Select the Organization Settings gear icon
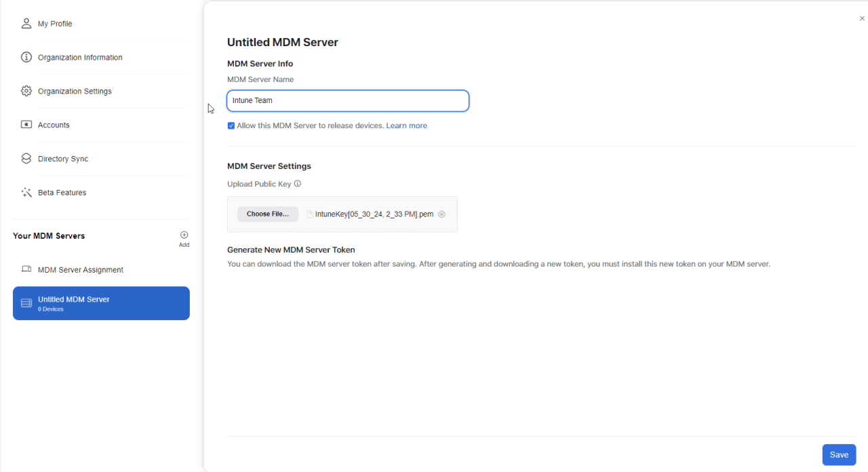 pos(26,91)
